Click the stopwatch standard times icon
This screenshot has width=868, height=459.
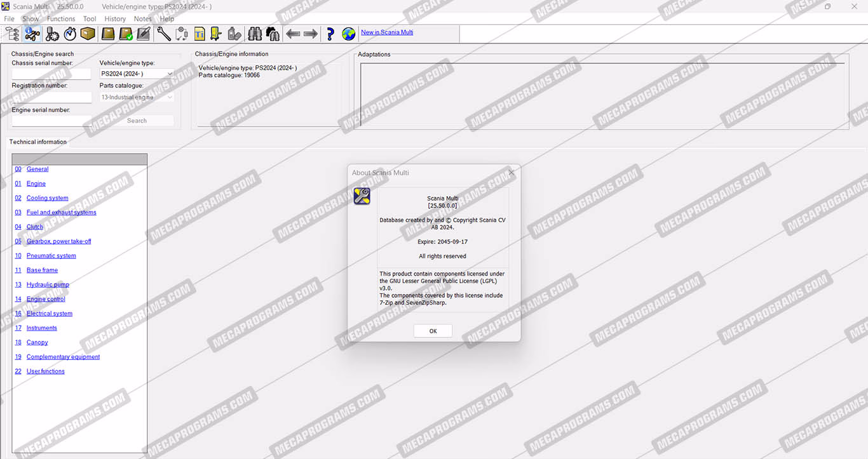pyautogui.click(x=70, y=34)
